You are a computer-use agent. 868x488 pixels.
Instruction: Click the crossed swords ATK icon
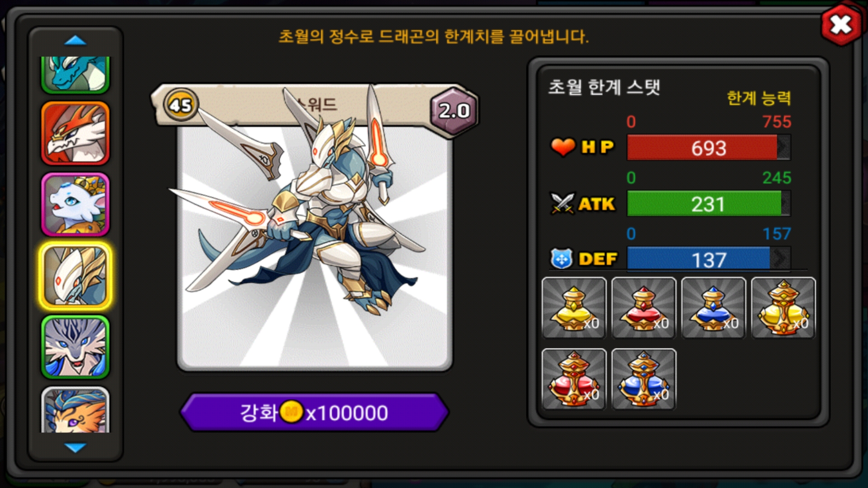click(562, 203)
